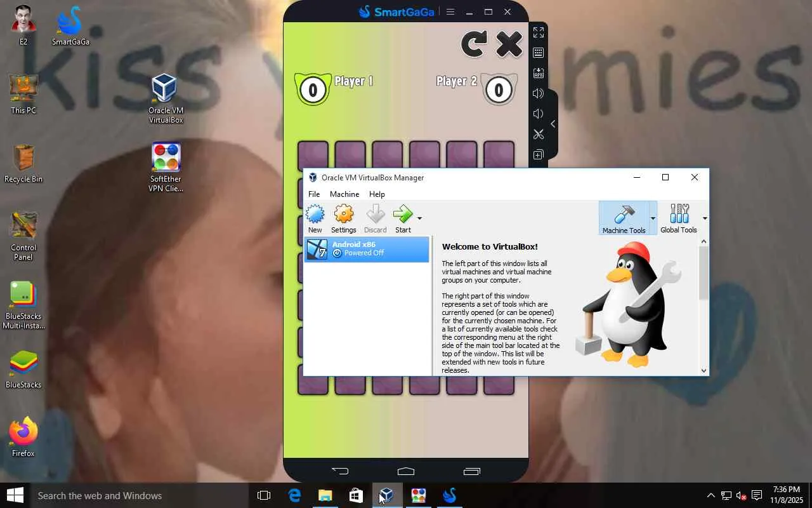
Task: Open the Windows Start menu
Action: tap(15, 495)
